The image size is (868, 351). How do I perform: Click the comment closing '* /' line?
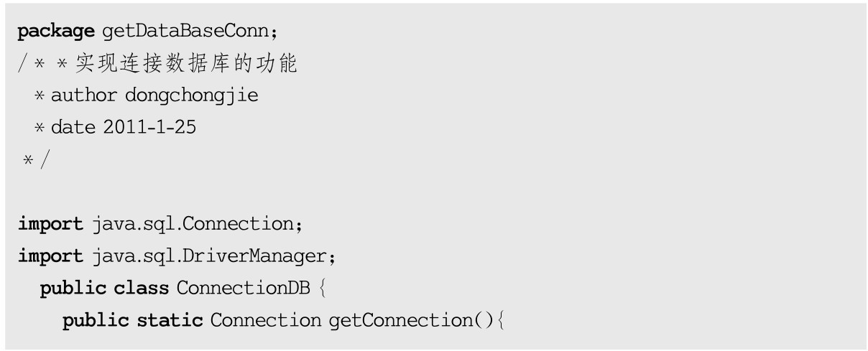coord(36,159)
